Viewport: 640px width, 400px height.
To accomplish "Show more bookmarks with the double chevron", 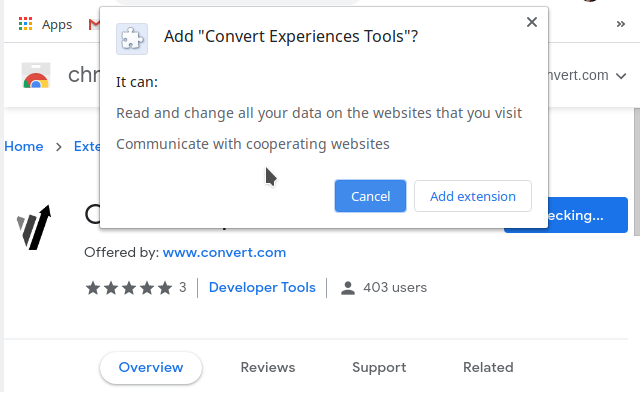I will (620, 24).
